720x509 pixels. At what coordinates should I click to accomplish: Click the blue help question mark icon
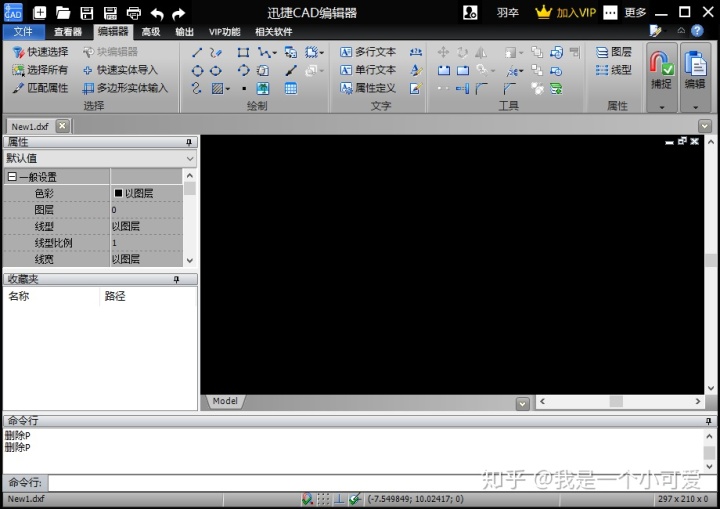click(697, 31)
